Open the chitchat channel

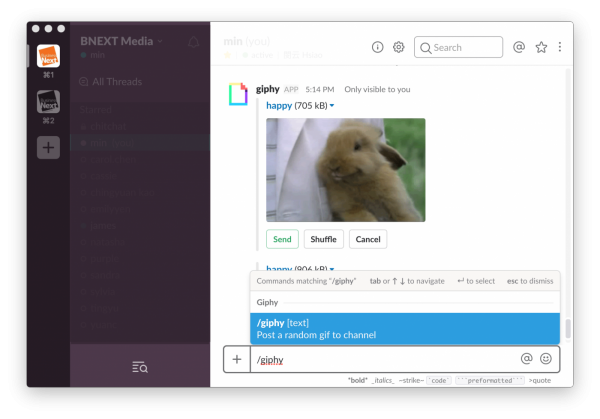point(108,126)
